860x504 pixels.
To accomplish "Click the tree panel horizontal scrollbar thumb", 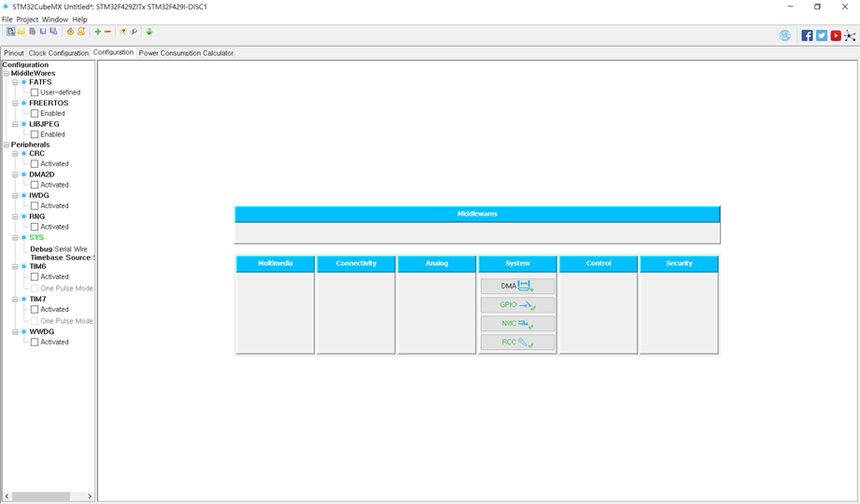I will point(40,497).
